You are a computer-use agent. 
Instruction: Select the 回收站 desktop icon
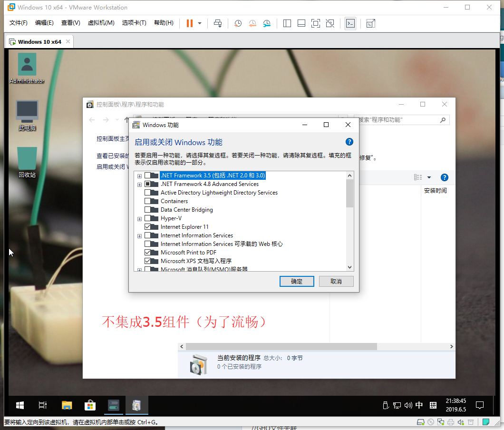pyautogui.click(x=27, y=163)
